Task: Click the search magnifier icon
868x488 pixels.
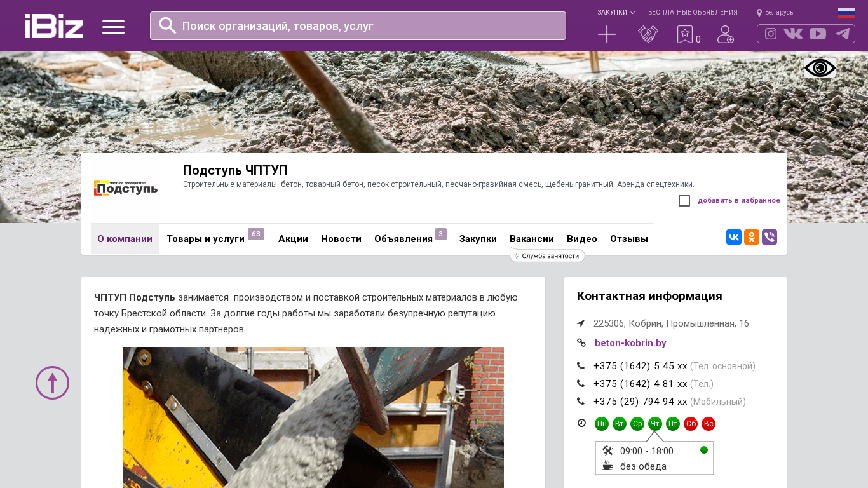Action: tap(168, 25)
